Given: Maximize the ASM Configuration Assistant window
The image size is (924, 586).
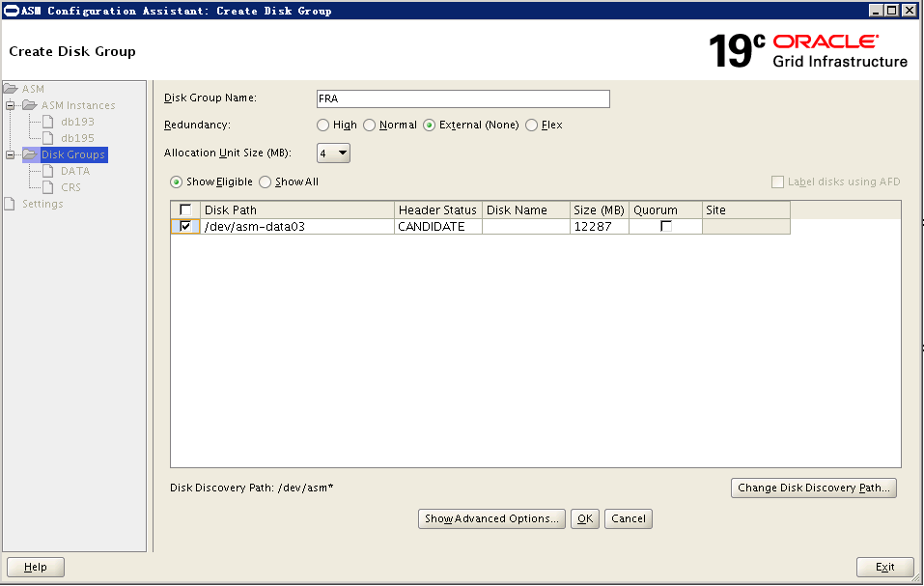Looking at the screenshot, I should click(892, 11).
